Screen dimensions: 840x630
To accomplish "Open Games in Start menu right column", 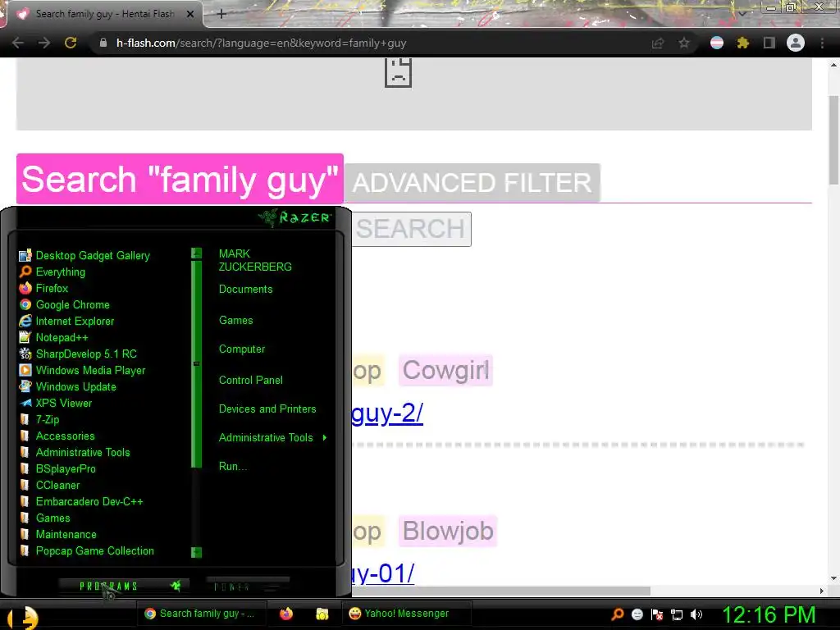I will tap(235, 321).
